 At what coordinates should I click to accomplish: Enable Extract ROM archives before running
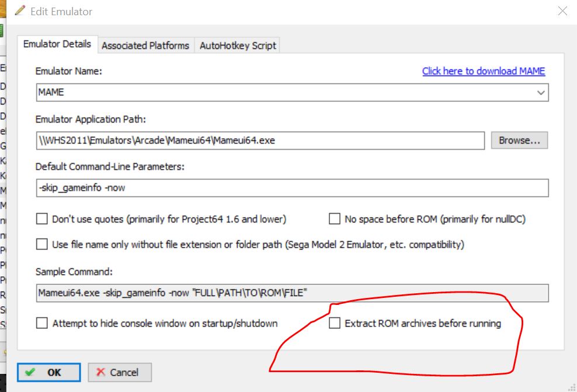point(335,323)
